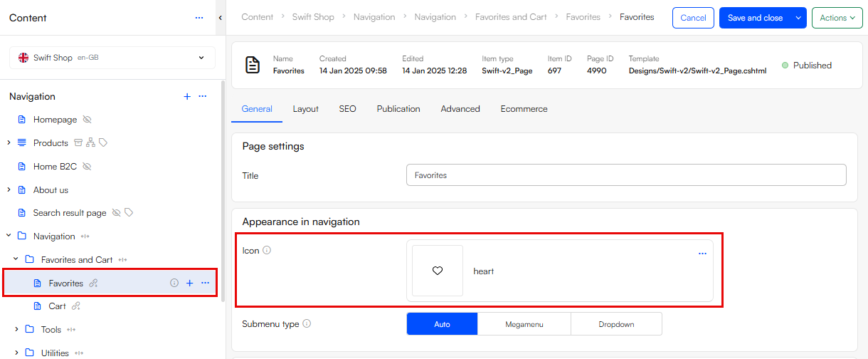This screenshot has width=868, height=359.
Task: Open the three-dot menu on Favorites row
Action: click(x=205, y=283)
